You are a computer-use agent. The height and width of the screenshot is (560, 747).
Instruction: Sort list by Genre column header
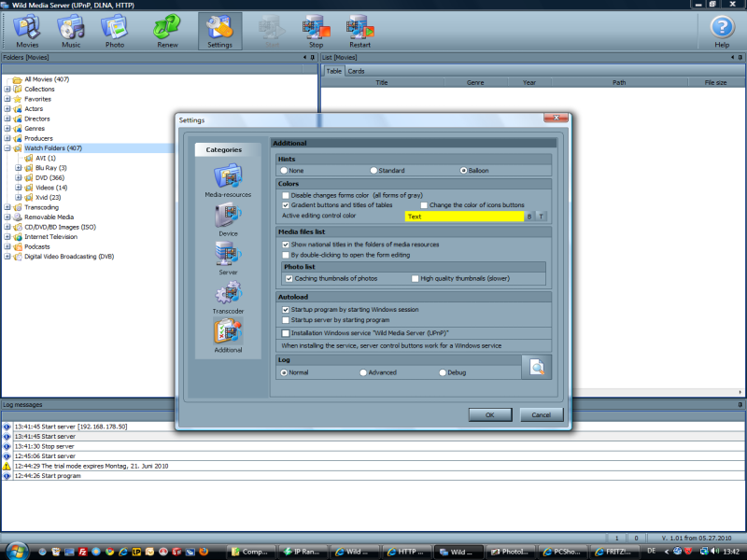[x=475, y=82]
